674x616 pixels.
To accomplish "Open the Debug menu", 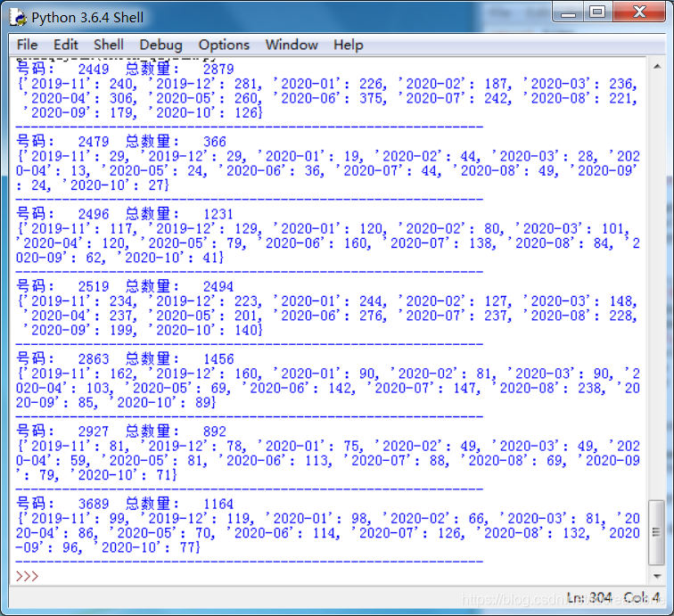I will point(160,45).
